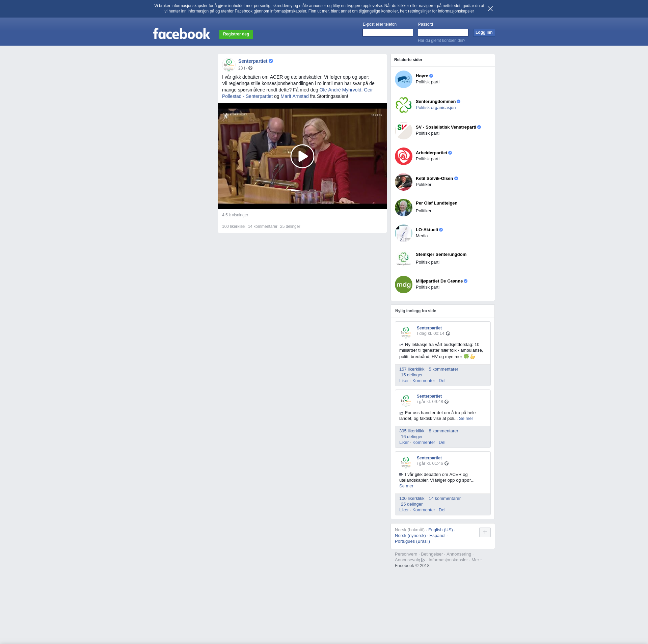Viewport: 648px width, 644px height.
Task: Open Senterpartiet avatar on budsjettforslag post
Action: pos(406,332)
